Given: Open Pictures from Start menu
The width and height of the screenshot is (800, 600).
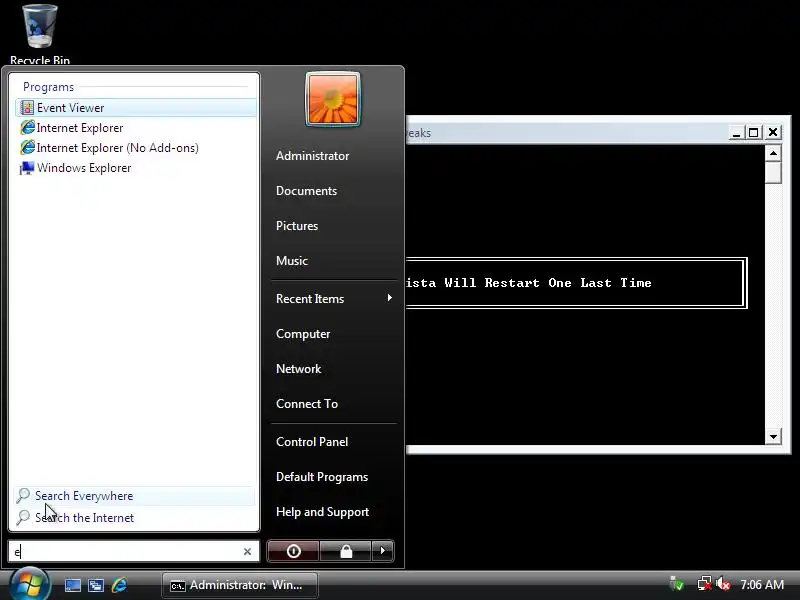Looking at the screenshot, I should (x=296, y=226).
